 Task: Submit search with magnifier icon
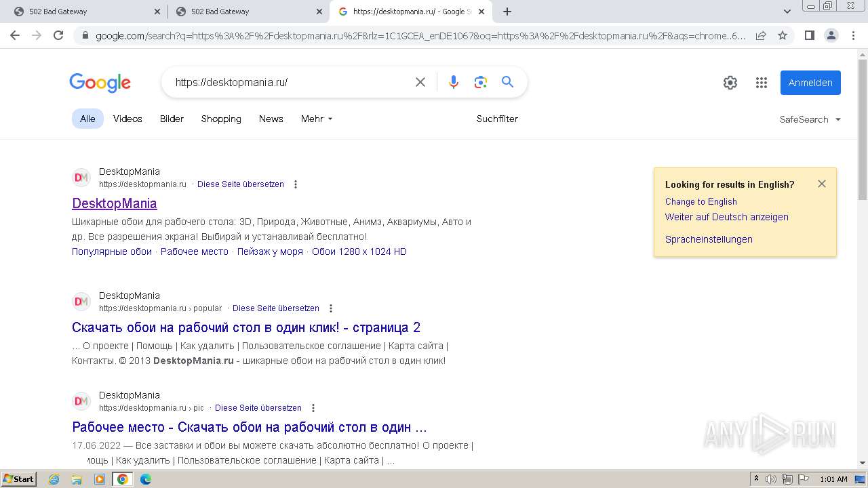pos(507,82)
